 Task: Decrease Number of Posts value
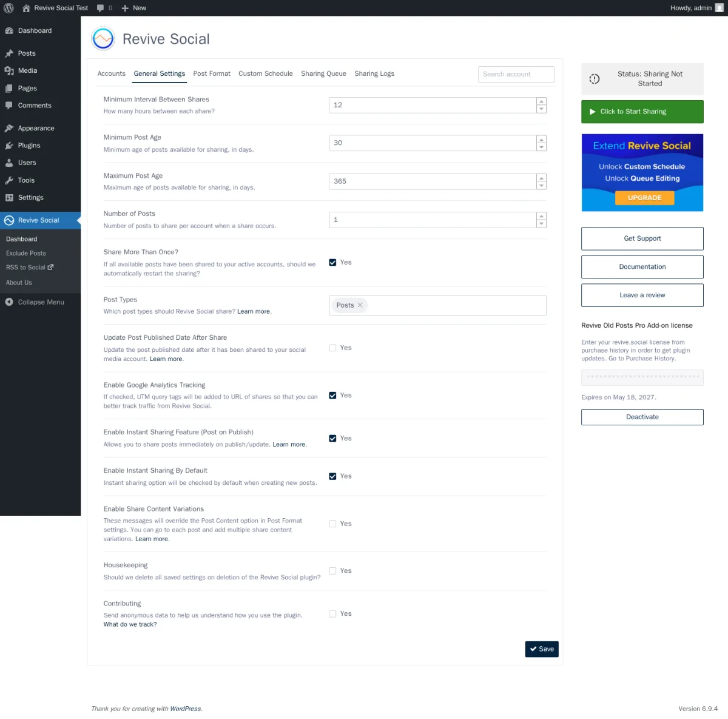[x=541, y=223]
